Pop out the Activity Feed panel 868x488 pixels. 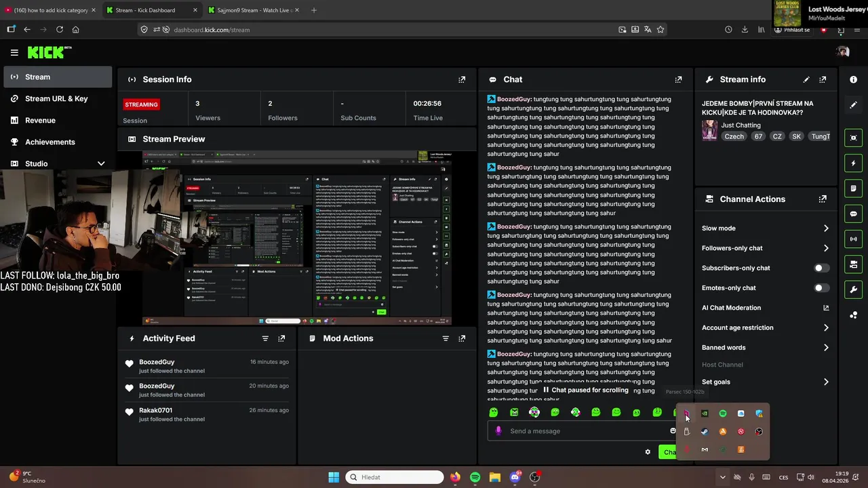point(281,338)
